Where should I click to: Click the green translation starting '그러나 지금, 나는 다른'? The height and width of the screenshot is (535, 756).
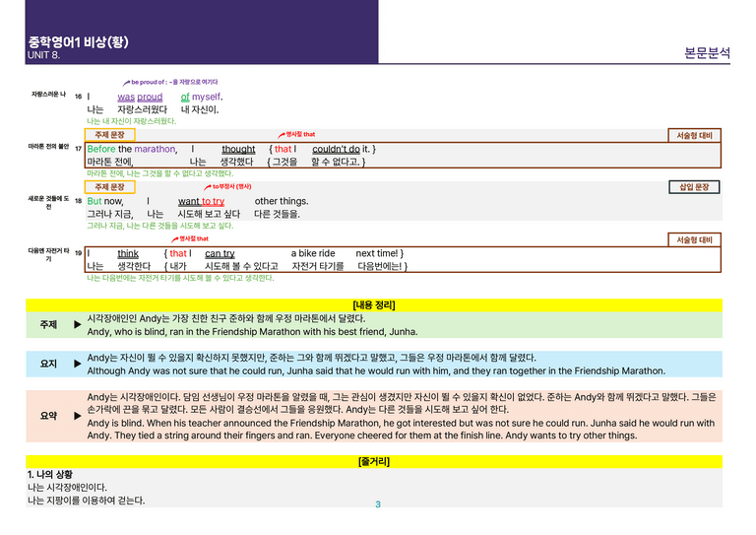(x=160, y=226)
